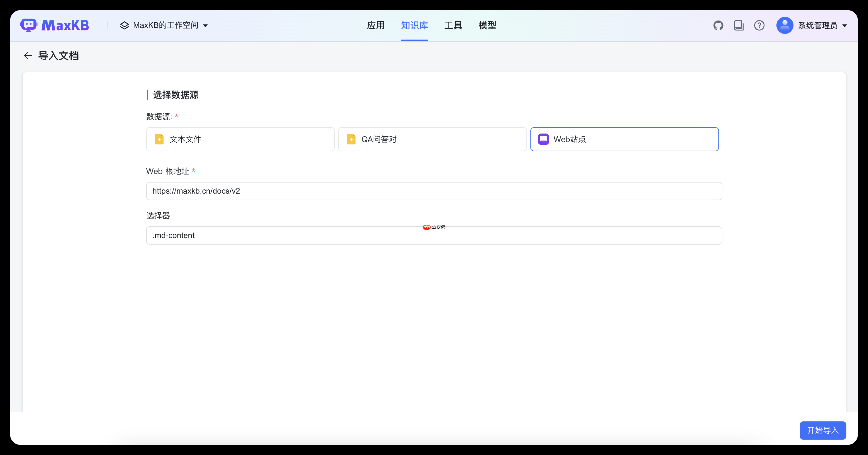The height and width of the screenshot is (455, 868).
Task: Click the MaxKB robot logo
Action: pos(29,24)
